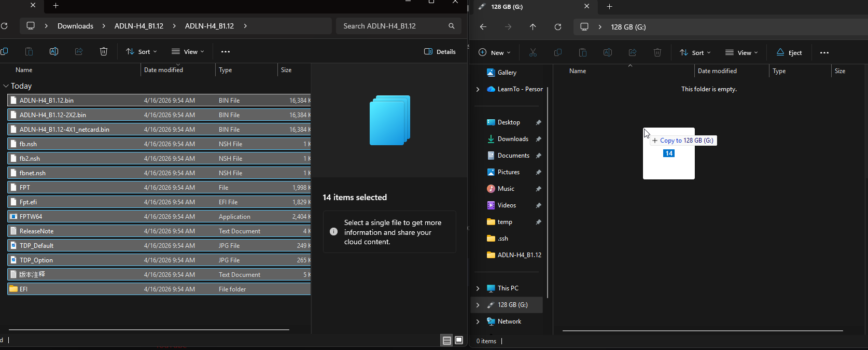Switch to large thumbnails view icon
The height and width of the screenshot is (350, 868).
(x=459, y=340)
